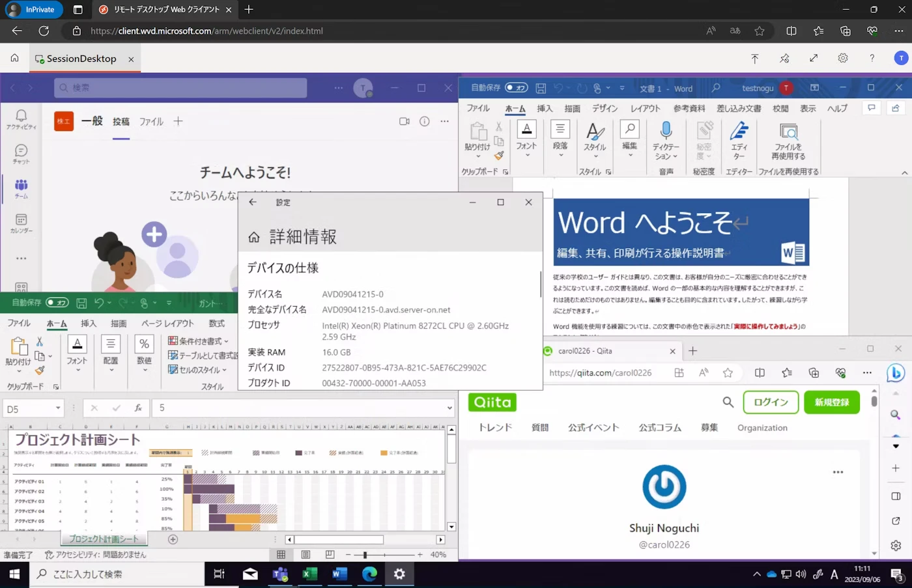Click the Word share icon

(896, 108)
